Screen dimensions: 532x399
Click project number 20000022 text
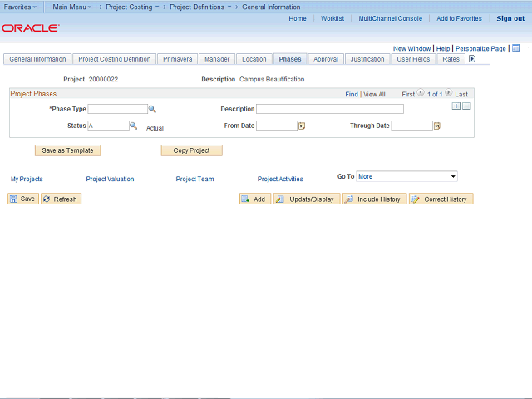tap(103, 79)
